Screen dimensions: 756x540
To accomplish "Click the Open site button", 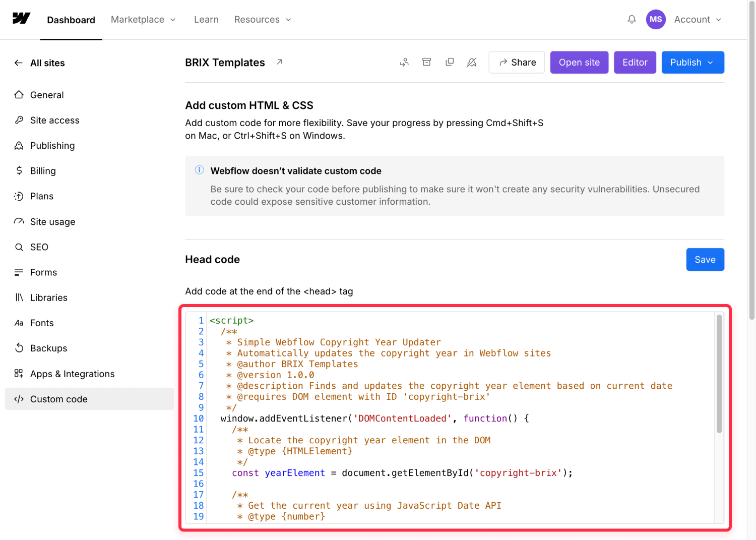I will 579,62.
